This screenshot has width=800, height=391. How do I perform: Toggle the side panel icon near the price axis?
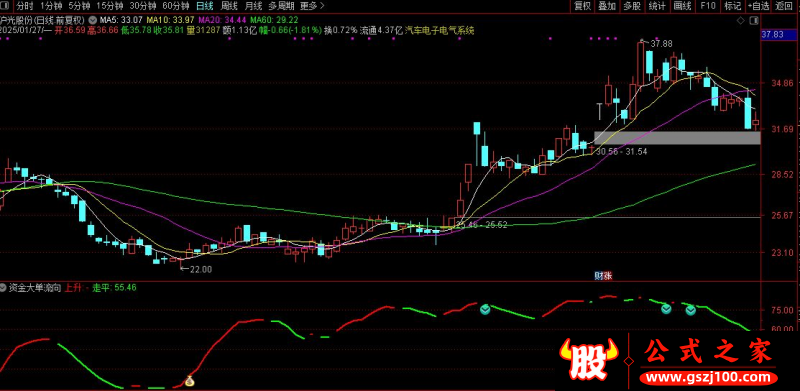click(754, 20)
